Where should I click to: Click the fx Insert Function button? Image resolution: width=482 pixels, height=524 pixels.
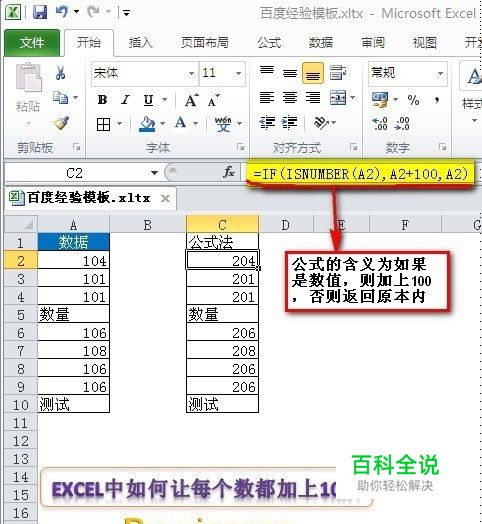[229, 172]
